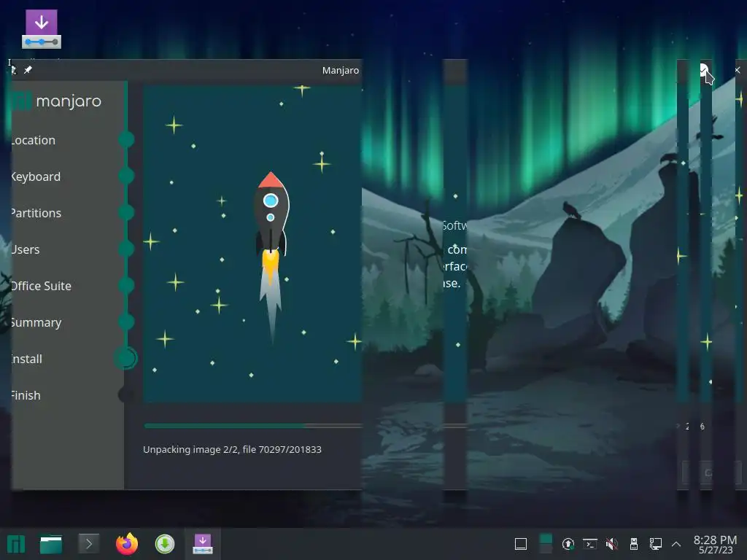Click the show desktop tray icon
This screenshot has width=747, height=560.
(x=521, y=544)
